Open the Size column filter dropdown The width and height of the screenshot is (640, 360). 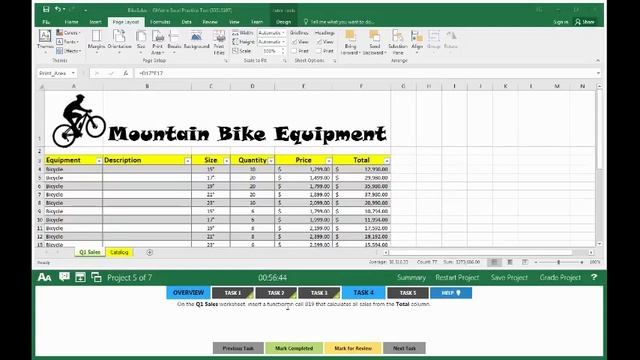click(227, 161)
